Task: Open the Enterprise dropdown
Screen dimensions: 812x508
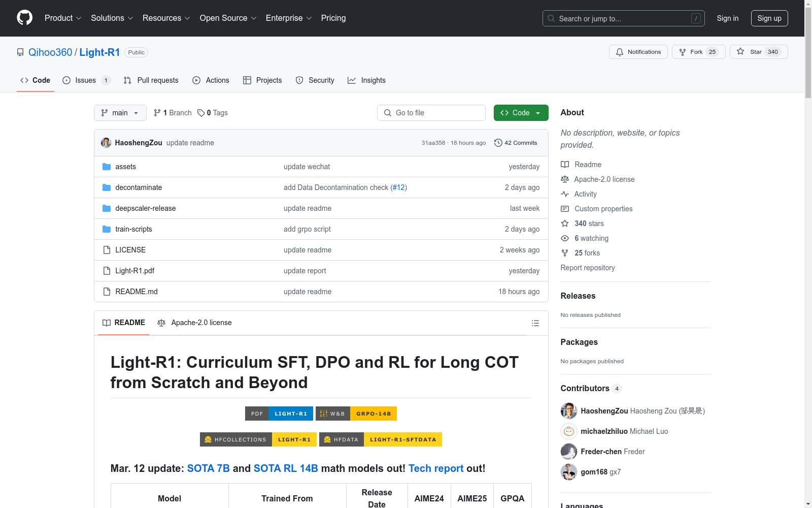Action: pyautogui.click(x=289, y=18)
